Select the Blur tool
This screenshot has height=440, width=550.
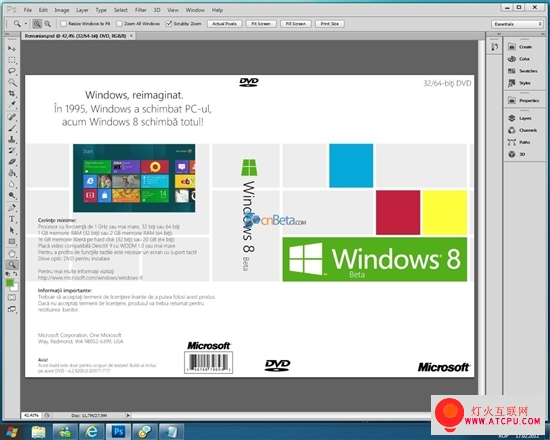12,184
